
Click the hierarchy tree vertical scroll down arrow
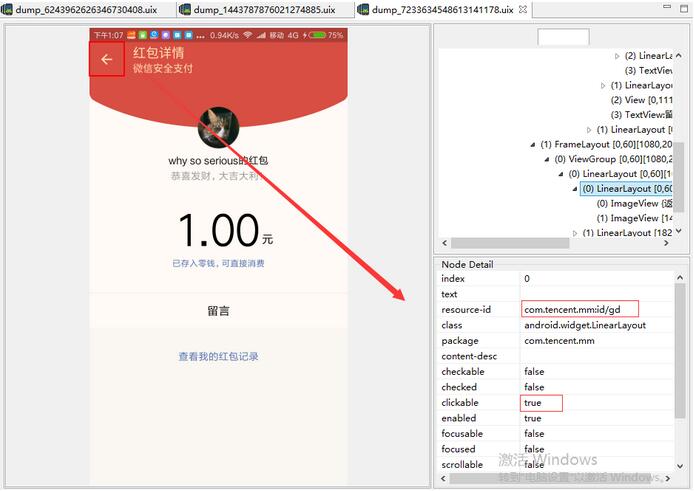click(679, 231)
